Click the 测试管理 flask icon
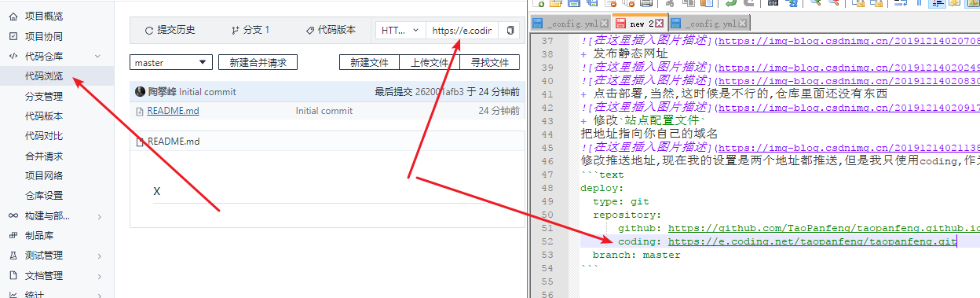 click(13, 255)
